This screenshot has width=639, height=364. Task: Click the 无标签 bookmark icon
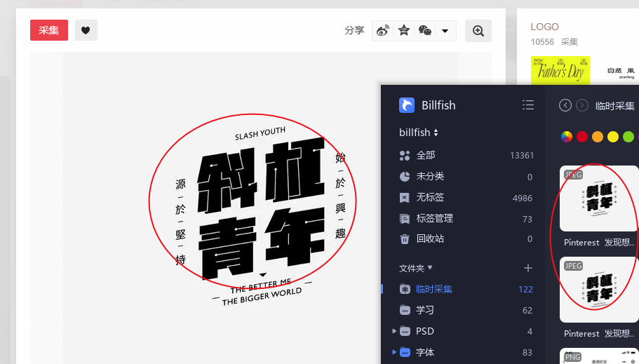(x=404, y=198)
